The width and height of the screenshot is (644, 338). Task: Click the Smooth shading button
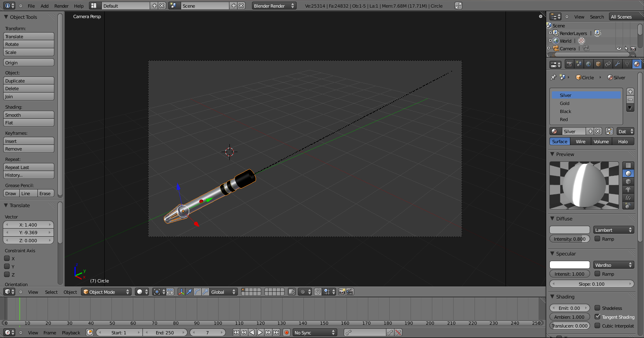point(29,115)
